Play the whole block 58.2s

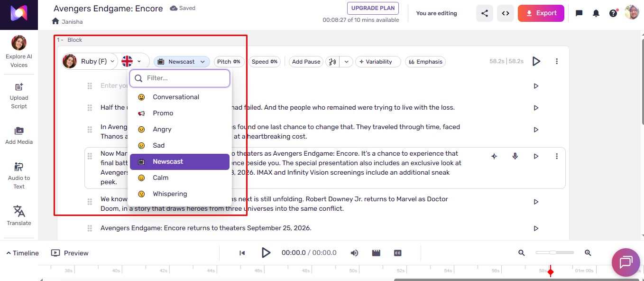click(536, 61)
